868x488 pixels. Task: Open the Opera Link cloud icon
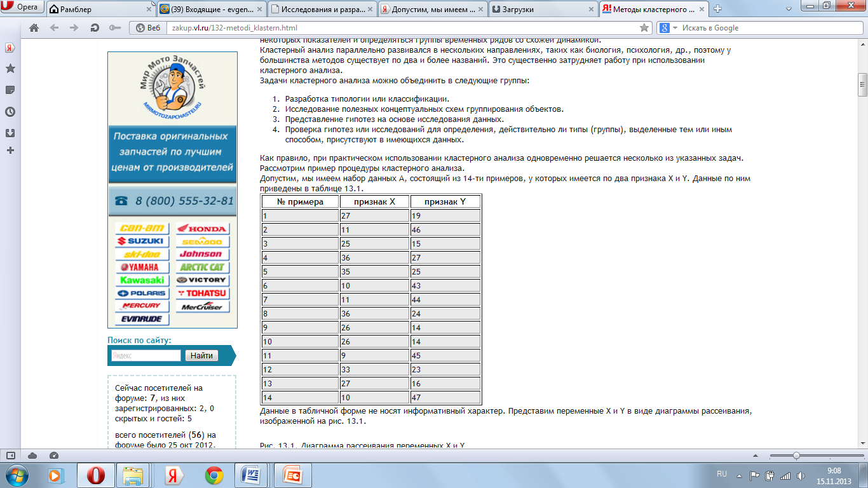32,456
